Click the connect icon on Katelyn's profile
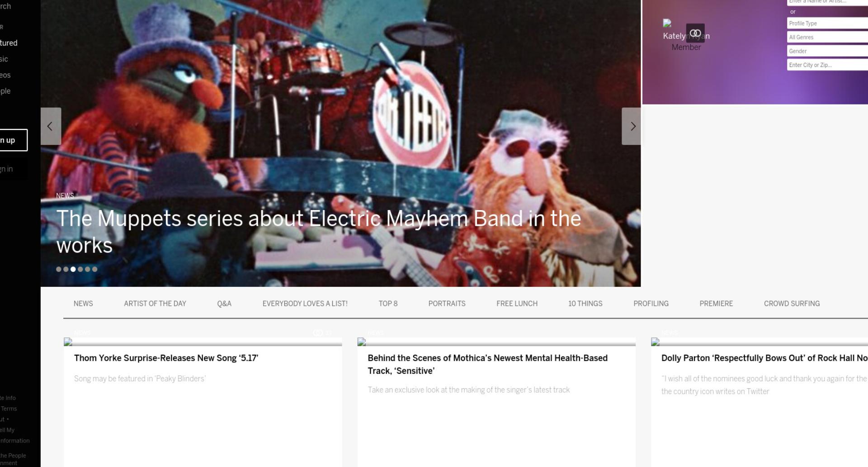Viewport: 868px width, 467px height. pos(695,33)
